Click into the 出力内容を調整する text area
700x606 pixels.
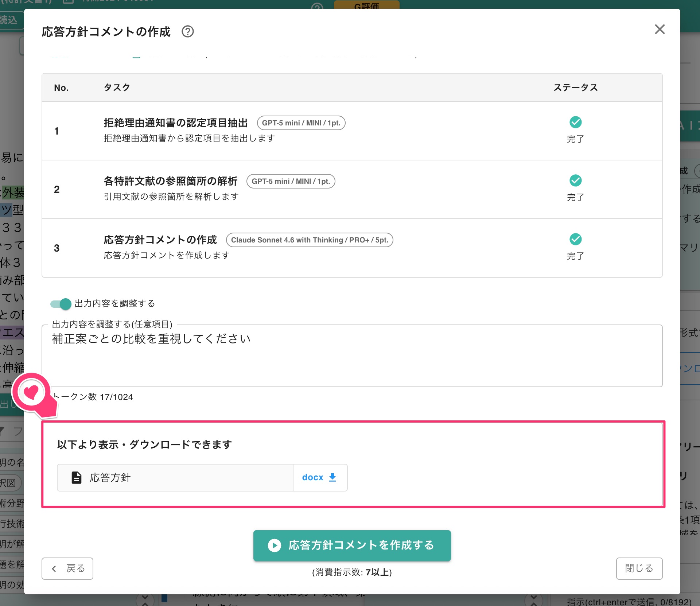pos(352,356)
